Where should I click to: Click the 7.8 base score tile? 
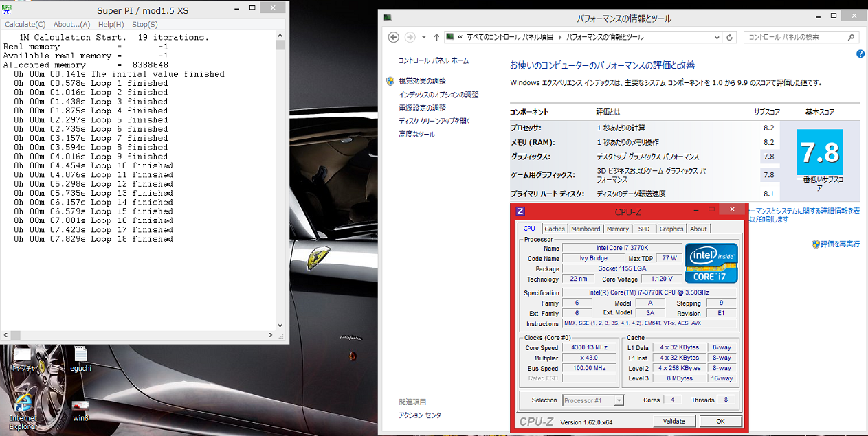pyautogui.click(x=819, y=152)
